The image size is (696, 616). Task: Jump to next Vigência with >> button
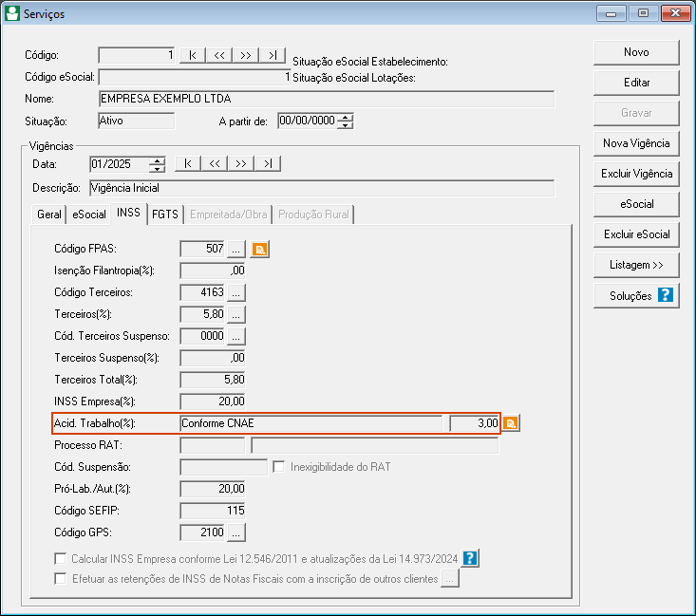point(241,164)
